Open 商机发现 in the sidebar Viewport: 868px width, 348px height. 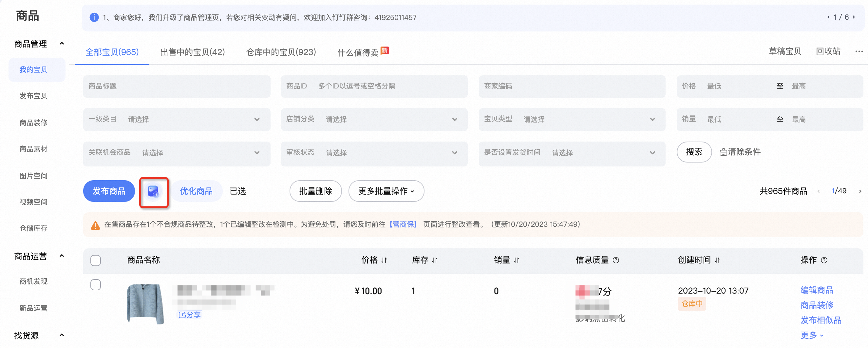33,281
